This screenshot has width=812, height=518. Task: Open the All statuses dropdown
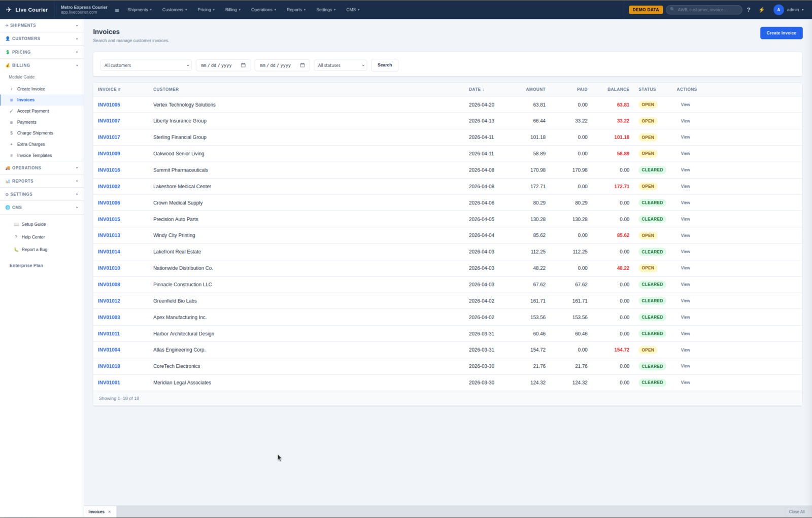[341, 65]
